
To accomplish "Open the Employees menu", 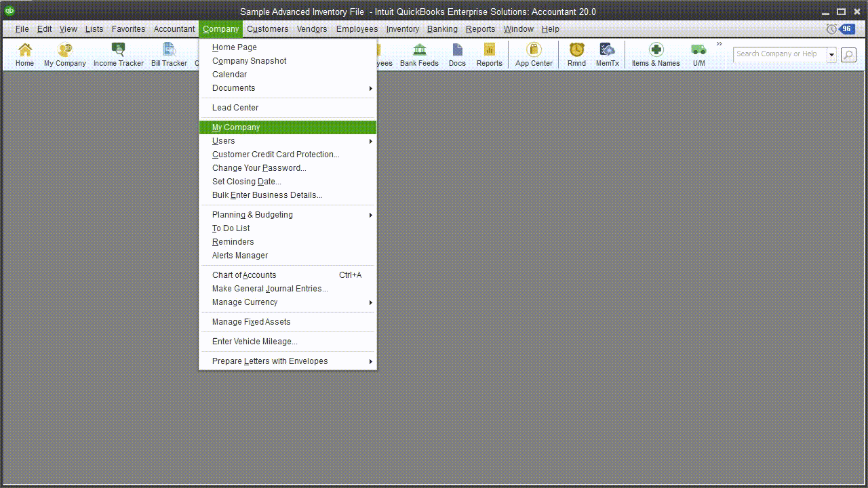I will pos(357,29).
